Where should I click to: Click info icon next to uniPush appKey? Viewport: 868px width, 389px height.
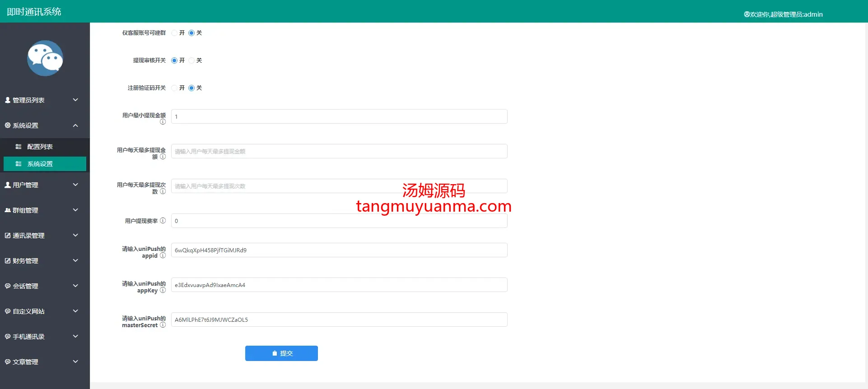point(163,290)
